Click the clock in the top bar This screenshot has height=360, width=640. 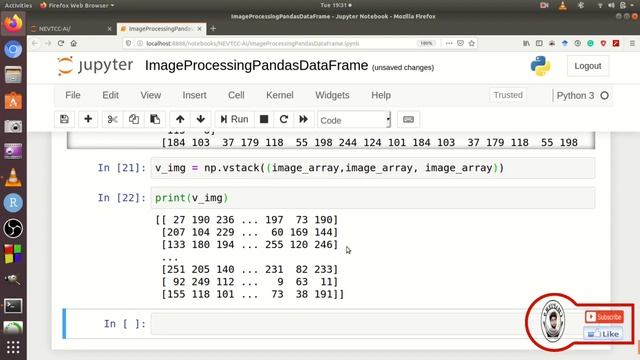[336, 5]
